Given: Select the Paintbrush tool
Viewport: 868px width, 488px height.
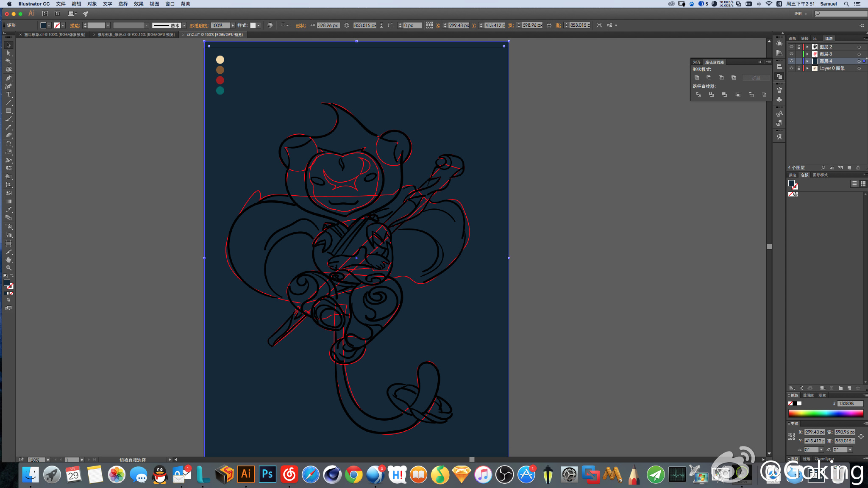Looking at the screenshot, I should coord(8,119).
